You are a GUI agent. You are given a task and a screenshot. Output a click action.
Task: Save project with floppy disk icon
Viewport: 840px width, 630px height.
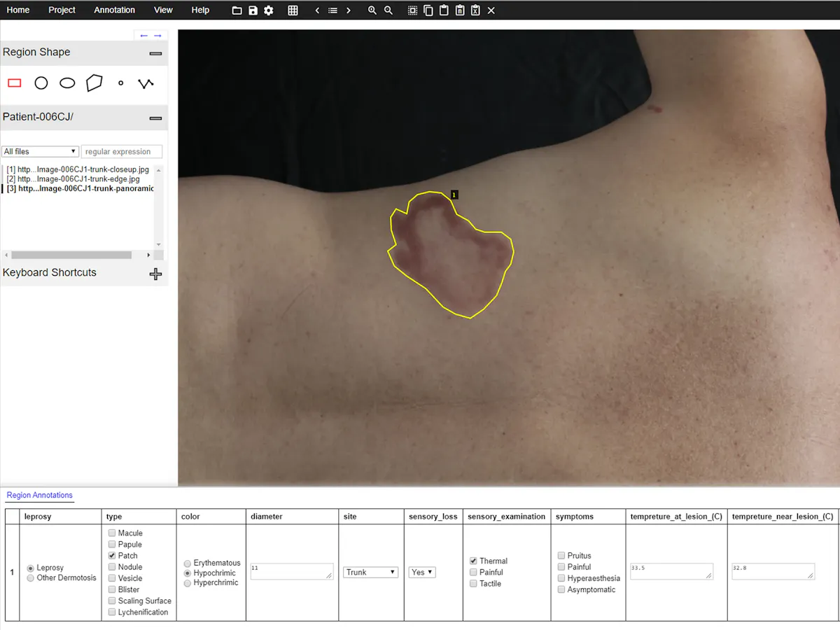pos(253,10)
